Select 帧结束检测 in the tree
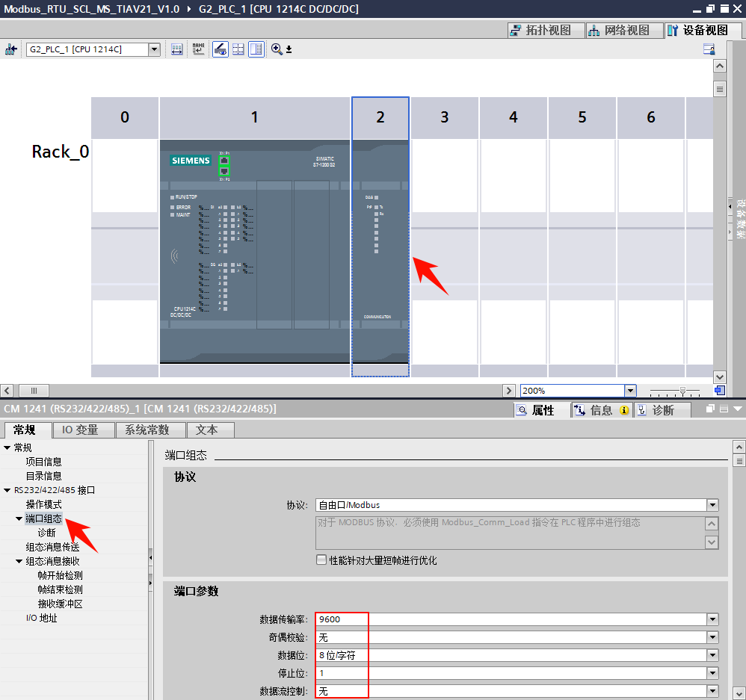 (x=60, y=589)
